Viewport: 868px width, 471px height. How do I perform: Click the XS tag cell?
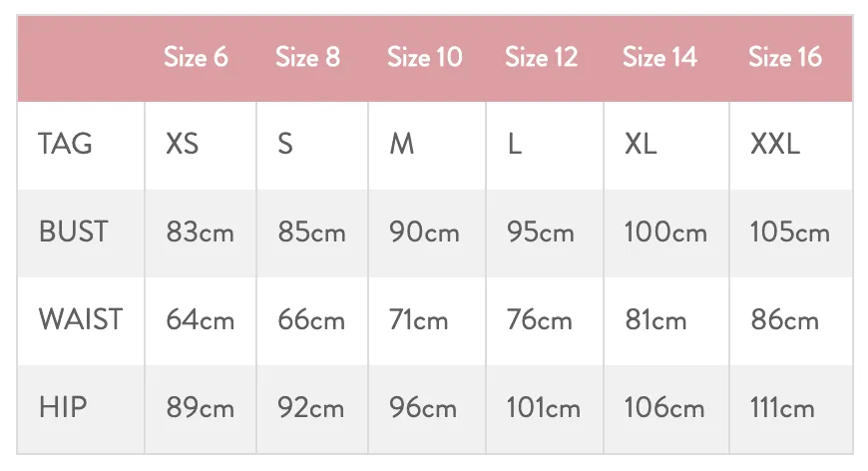tap(183, 144)
